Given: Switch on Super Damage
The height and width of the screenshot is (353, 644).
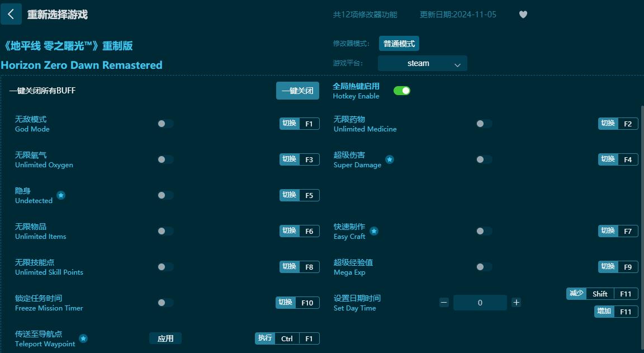Looking at the screenshot, I should click(484, 159).
